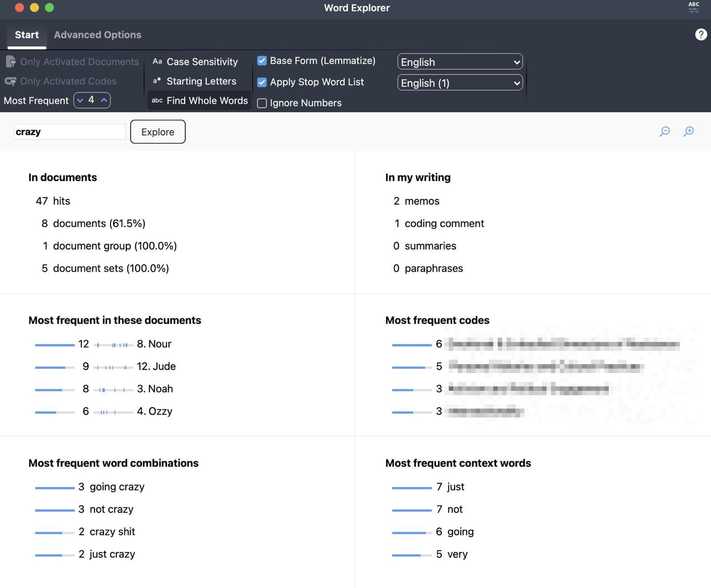This screenshot has height=588, width=711.
Task: Open the help question mark icon
Action: click(701, 35)
